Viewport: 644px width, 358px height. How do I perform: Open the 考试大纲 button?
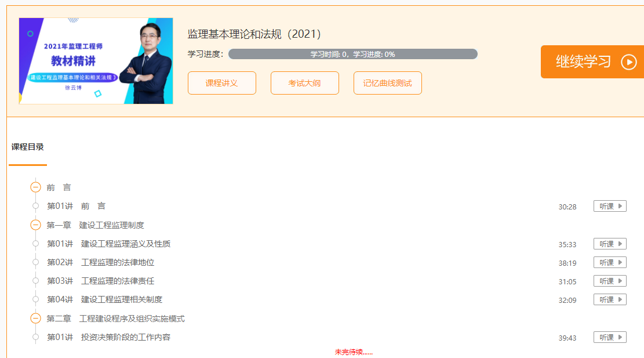304,83
